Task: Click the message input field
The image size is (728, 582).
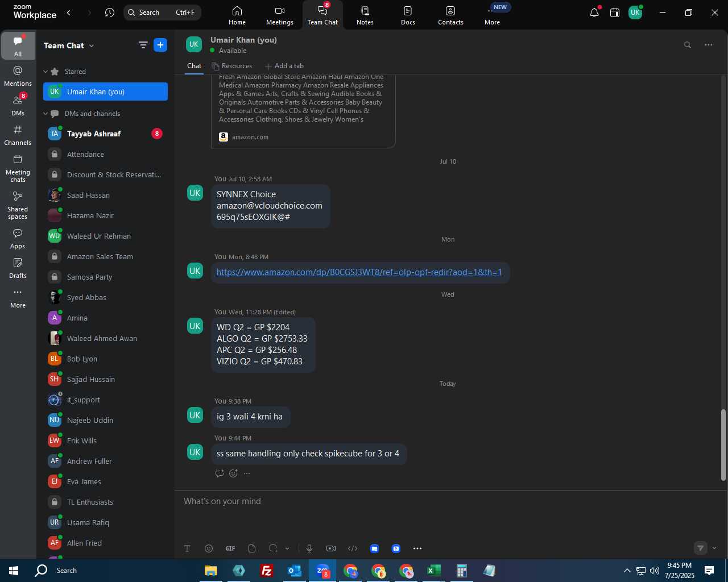Action: click(449, 501)
